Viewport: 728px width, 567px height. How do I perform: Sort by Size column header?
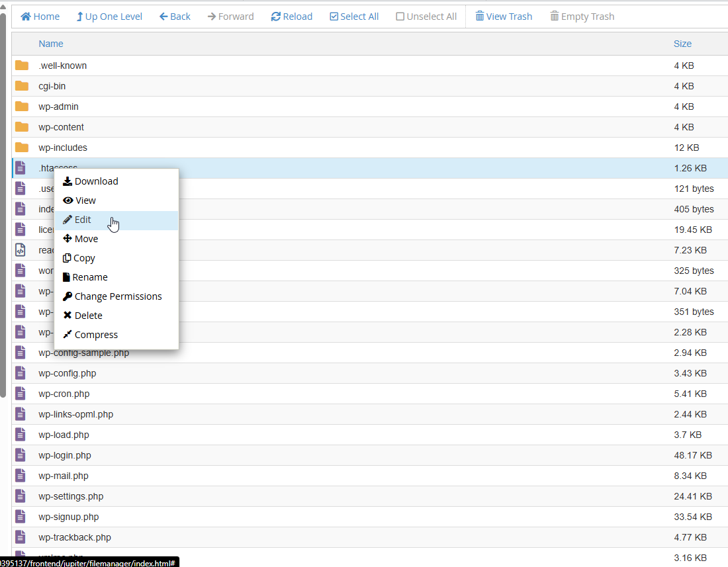click(682, 44)
